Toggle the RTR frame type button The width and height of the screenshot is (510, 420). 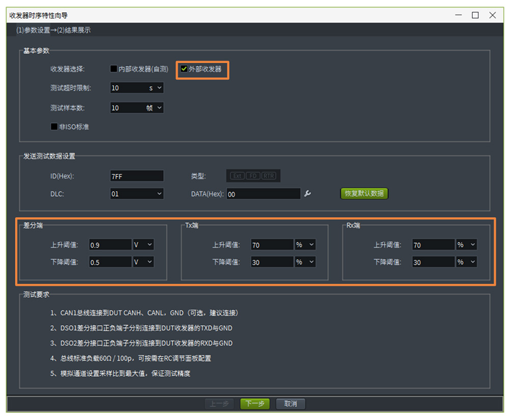tap(269, 176)
